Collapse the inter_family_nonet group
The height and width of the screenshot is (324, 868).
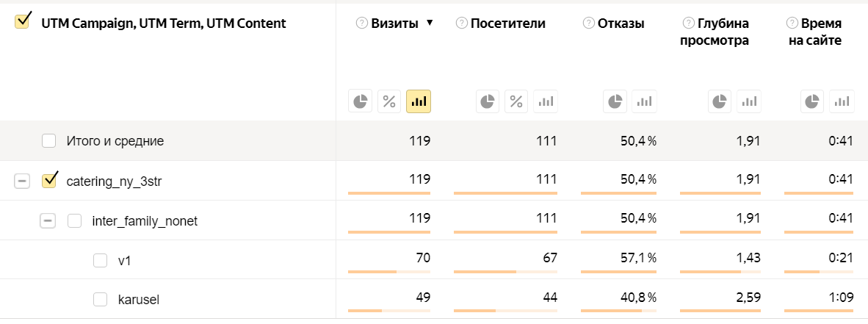pos(48,221)
